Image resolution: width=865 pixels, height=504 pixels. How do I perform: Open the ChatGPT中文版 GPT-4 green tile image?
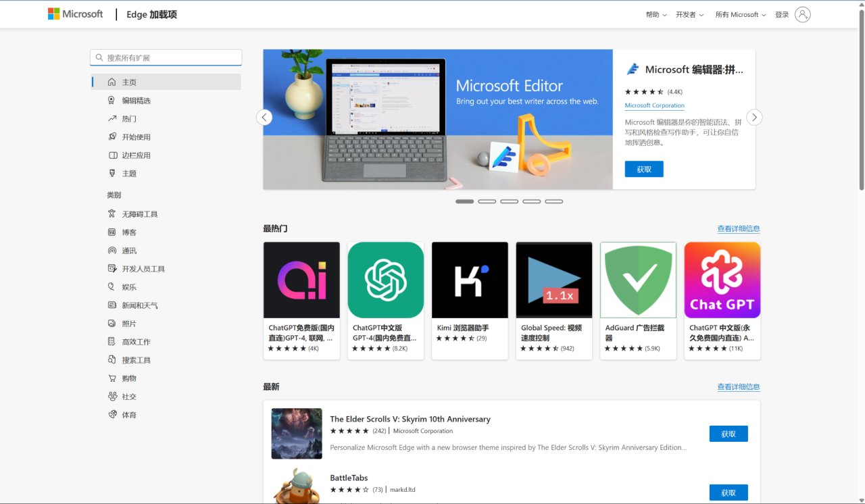coord(386,280)
